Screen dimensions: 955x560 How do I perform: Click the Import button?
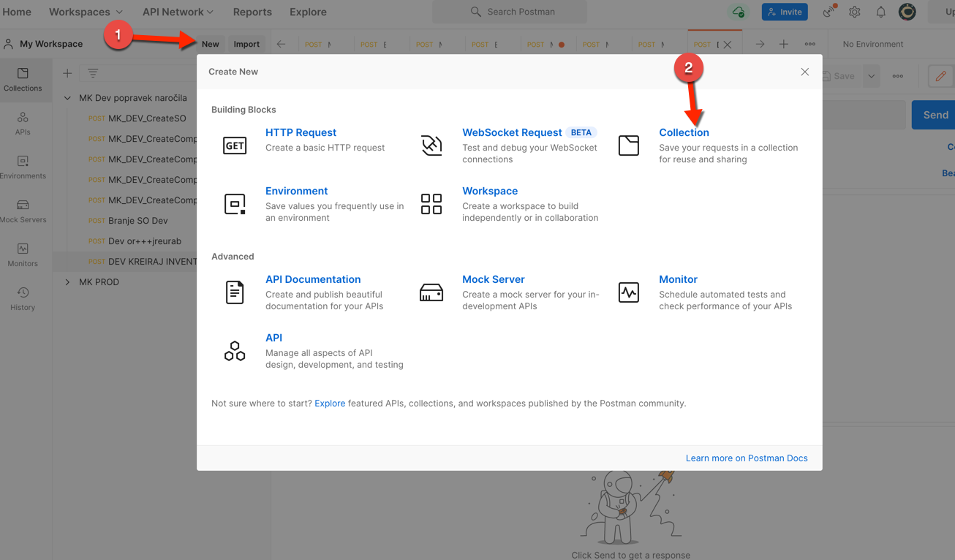[246, 44]
